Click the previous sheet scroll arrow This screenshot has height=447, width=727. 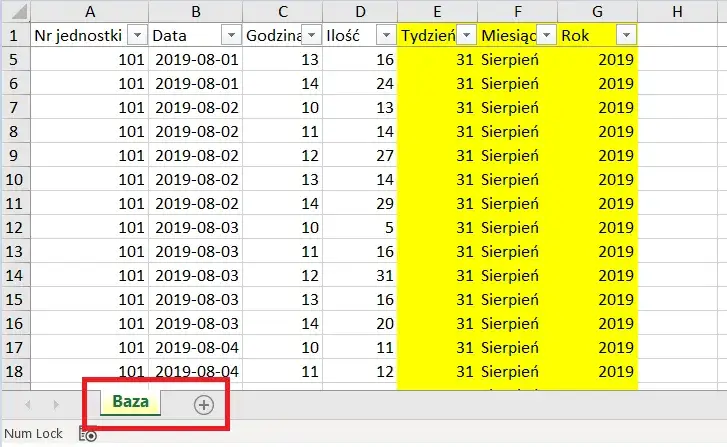27,404
